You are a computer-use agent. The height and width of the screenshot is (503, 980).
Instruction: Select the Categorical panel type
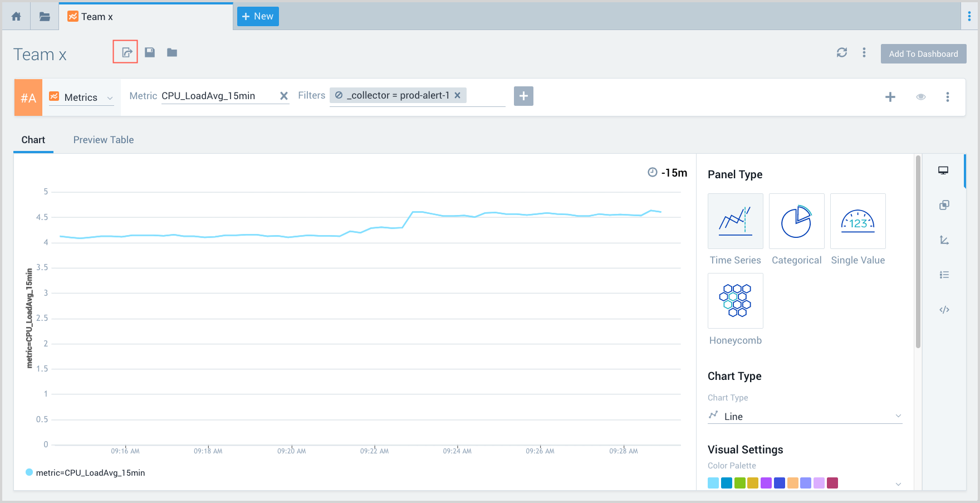(x=796, y=221)
